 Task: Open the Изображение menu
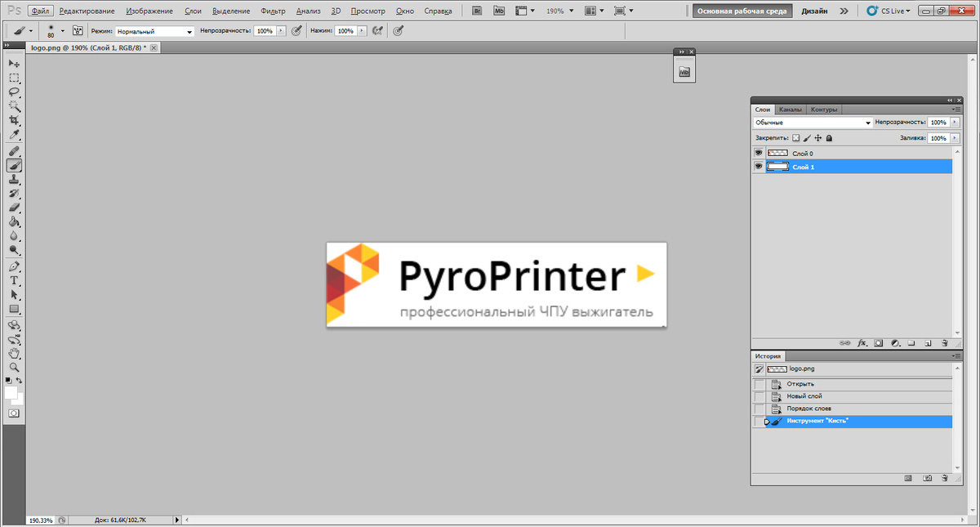coord(149,11)
